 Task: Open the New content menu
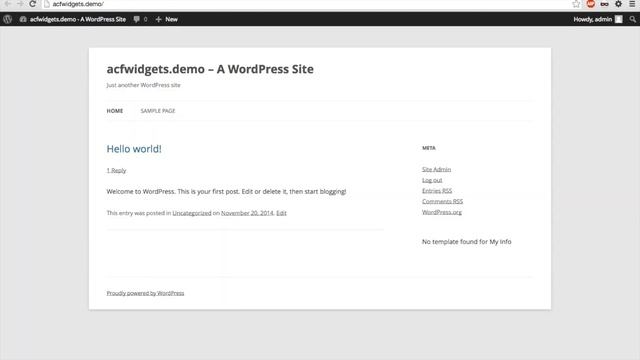point(167,19)
